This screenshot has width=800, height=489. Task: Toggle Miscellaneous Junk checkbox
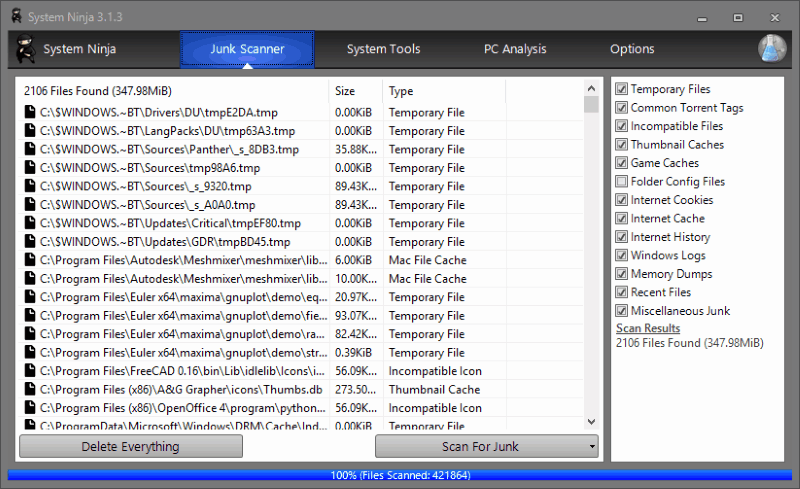(x=621, y=310)
